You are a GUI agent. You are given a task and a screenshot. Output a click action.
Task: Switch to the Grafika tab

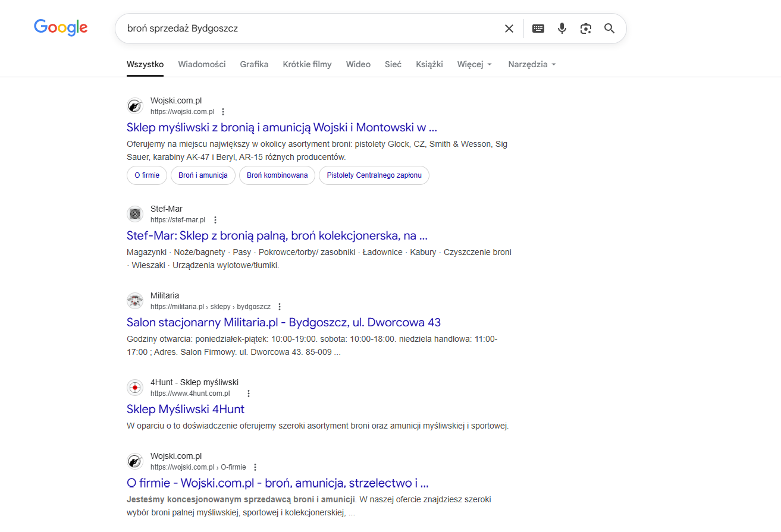click(x=254, y=64)
